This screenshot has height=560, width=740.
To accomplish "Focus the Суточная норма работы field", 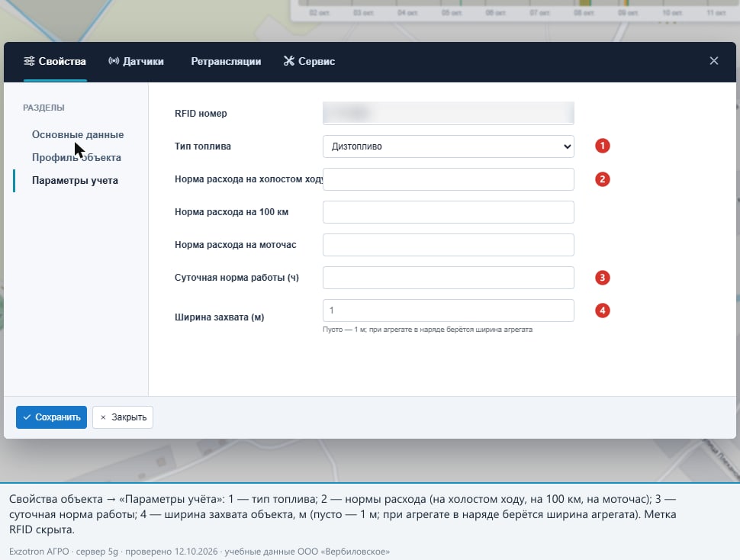I will [x=449, y=278].
